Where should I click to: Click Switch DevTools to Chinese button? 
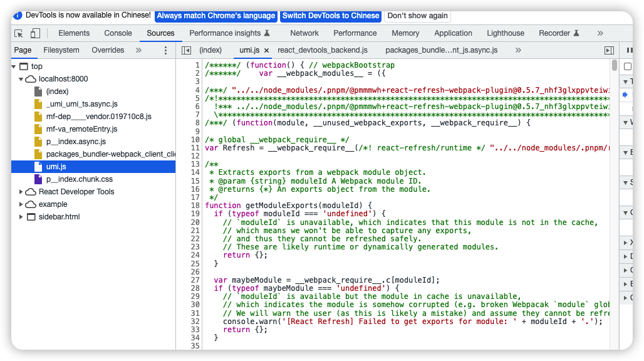point(331,16)
